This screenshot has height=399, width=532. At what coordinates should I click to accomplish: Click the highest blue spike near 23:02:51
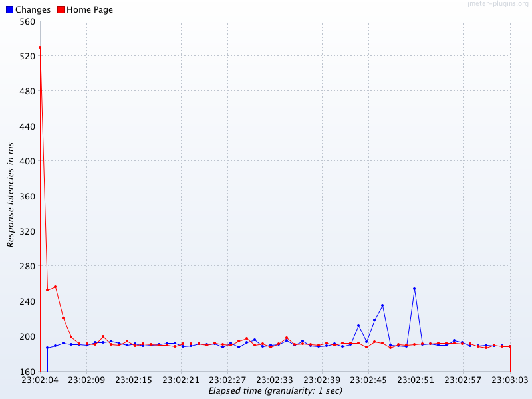coord(414,289)
